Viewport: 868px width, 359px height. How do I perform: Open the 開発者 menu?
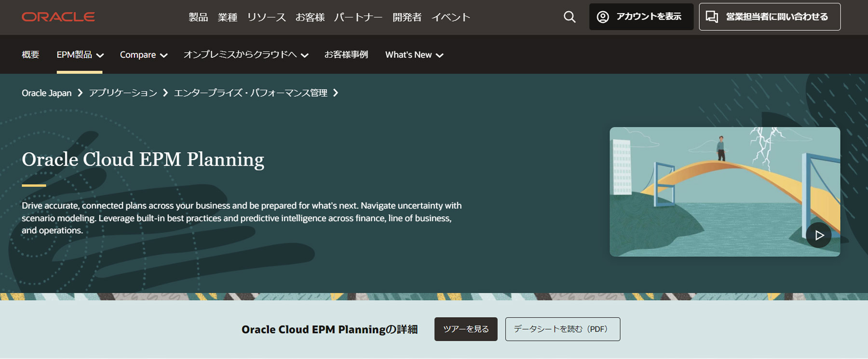pos(407,17)
